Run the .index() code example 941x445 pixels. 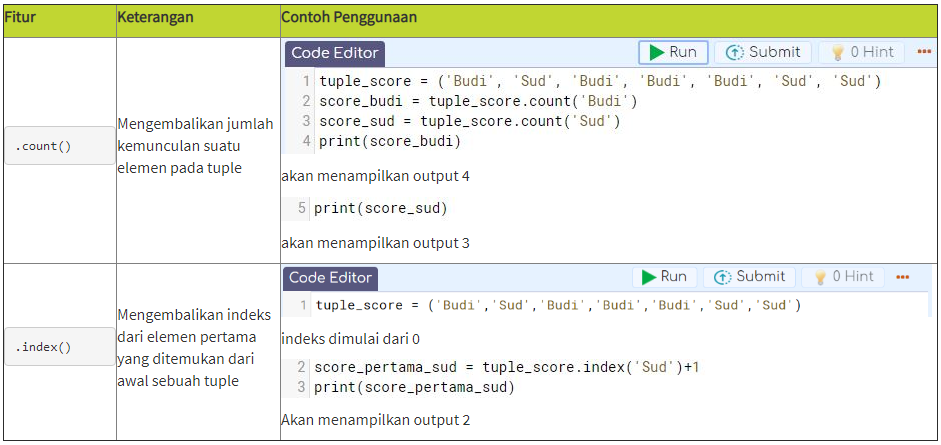(664, 276)
